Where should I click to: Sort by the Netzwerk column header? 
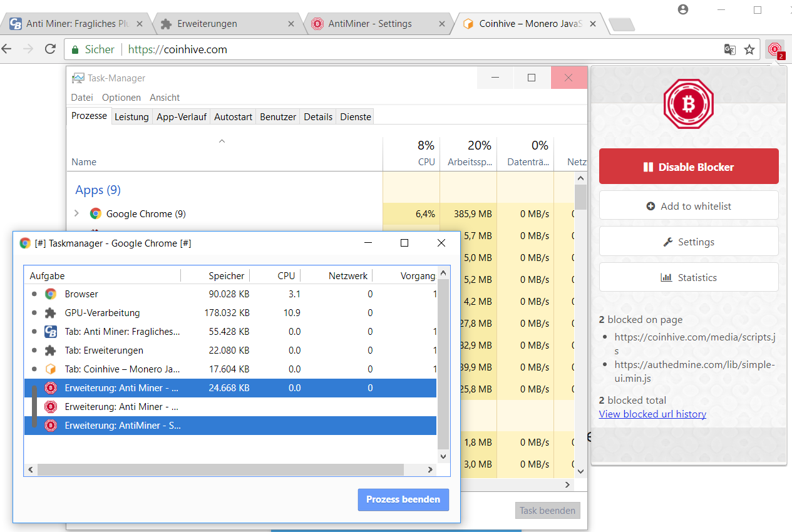tap(336, 275)
